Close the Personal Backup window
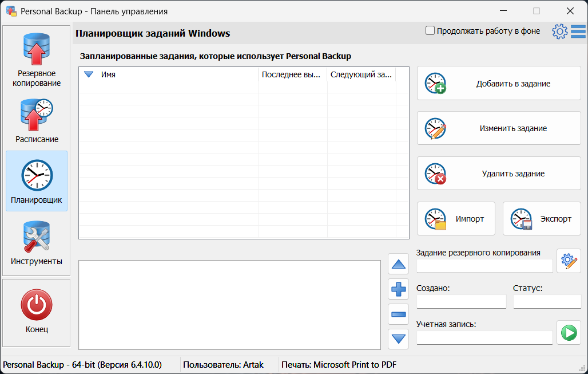588x374 pixels. point(570,11)
